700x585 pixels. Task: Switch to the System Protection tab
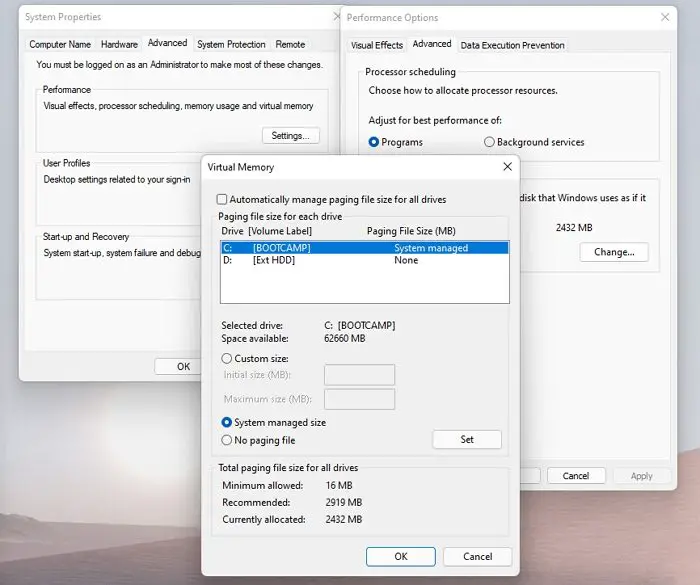(231, 44)
